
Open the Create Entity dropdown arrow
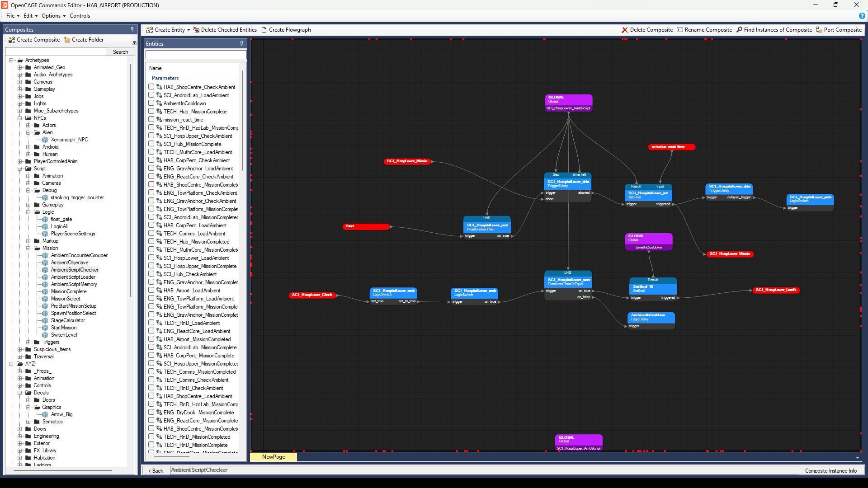point(188,30)
